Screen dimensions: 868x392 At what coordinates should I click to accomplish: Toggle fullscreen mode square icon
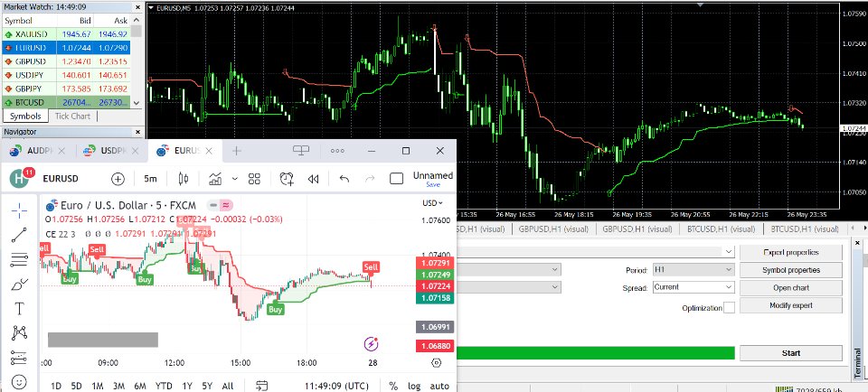[396, 179]
